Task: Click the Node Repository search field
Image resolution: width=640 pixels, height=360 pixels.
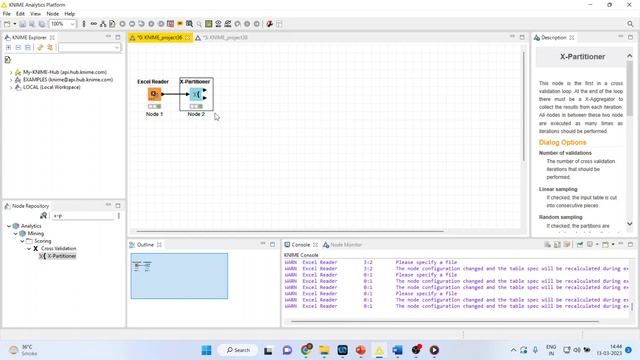Action: coord(82,216)
